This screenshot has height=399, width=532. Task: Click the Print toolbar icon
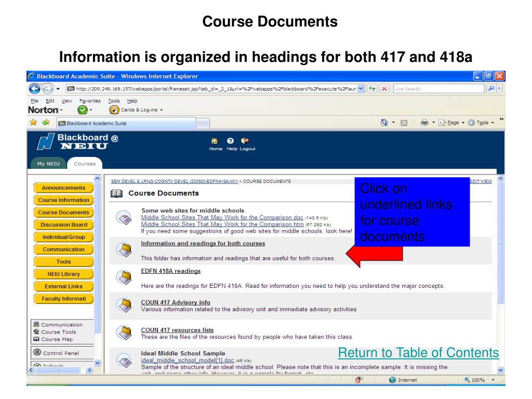click(x=424, y=123)
